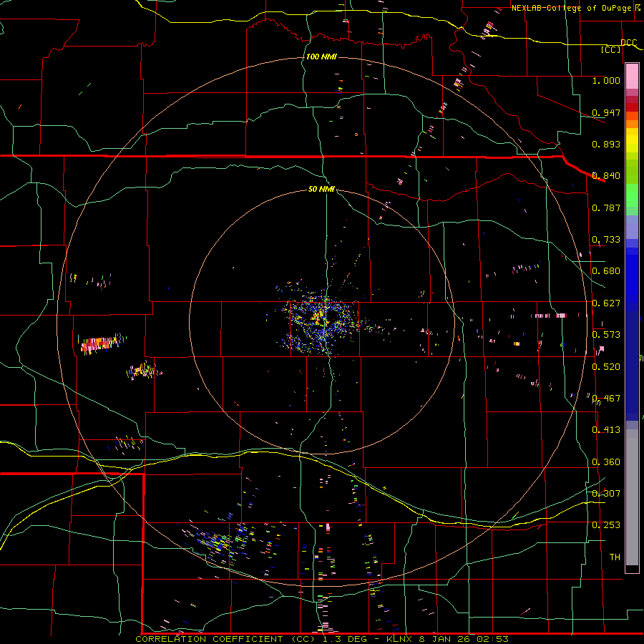Viewport: 644px width, 644px height.
Task: Click the DCC label near the top right
Action: point(629,43)
